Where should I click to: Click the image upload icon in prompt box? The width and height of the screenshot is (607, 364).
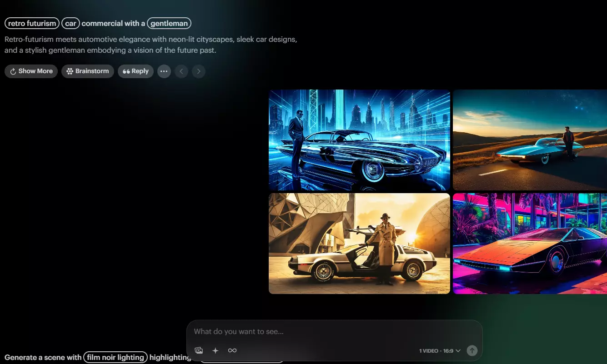pos(199,350)
